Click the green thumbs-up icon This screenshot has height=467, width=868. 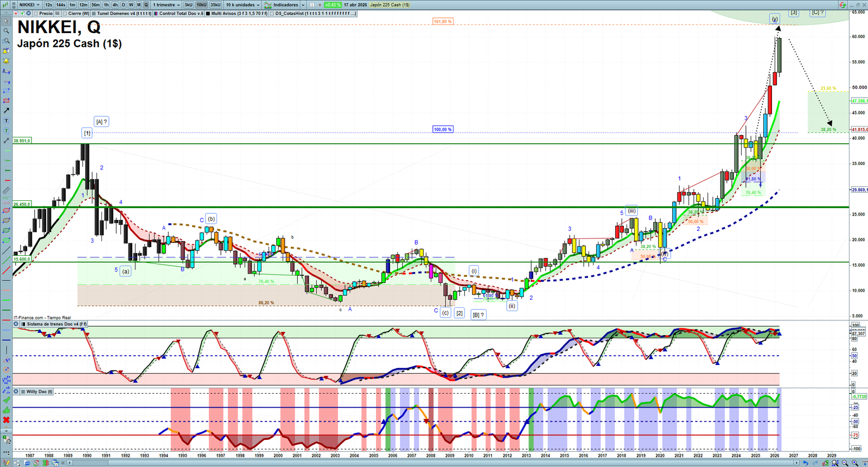(x=6, y=410)
